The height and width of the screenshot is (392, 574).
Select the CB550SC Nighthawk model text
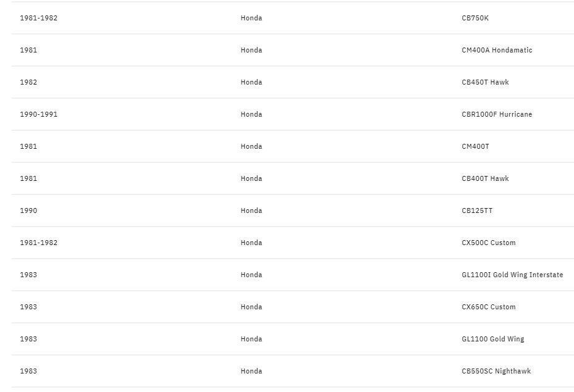[496, 371]
